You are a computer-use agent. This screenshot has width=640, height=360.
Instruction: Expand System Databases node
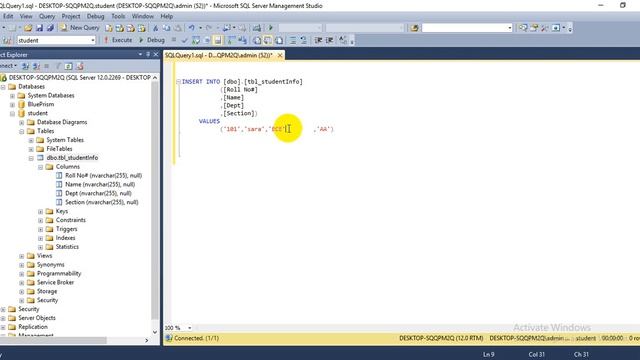click(x=12, y=96)
